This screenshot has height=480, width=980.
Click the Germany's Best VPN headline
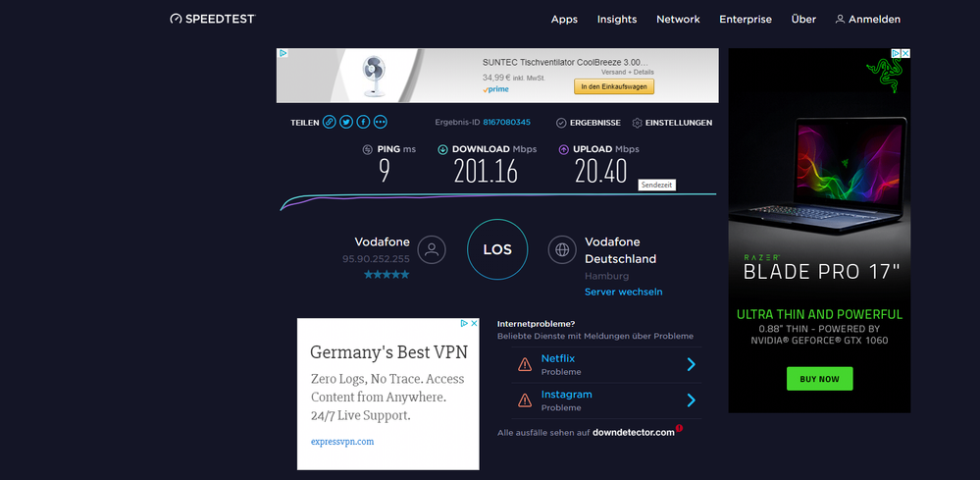click(x=388, y=351)
